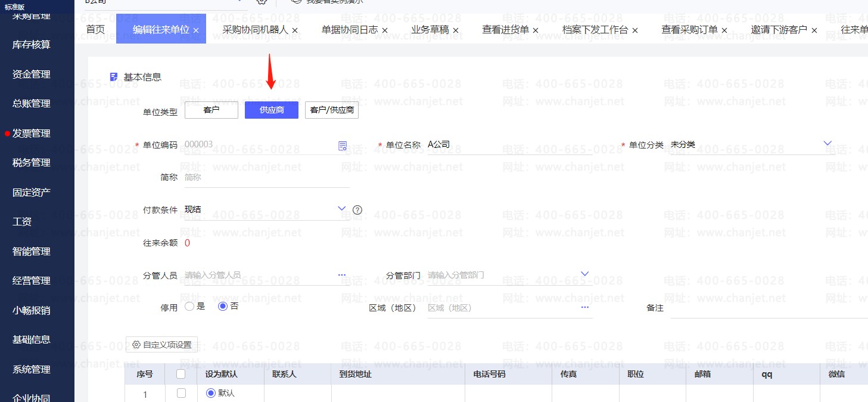Image resolution: width=868 pixels, height=402 pixels.
Task: Click the 简称 input field
Action: pos(267,177)
